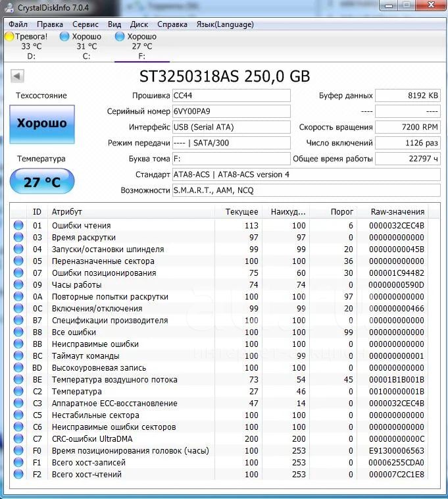Screen dimensions: 448x499
Task: Click status icon for Температура воздушного потока
Action: pos(18,379)
